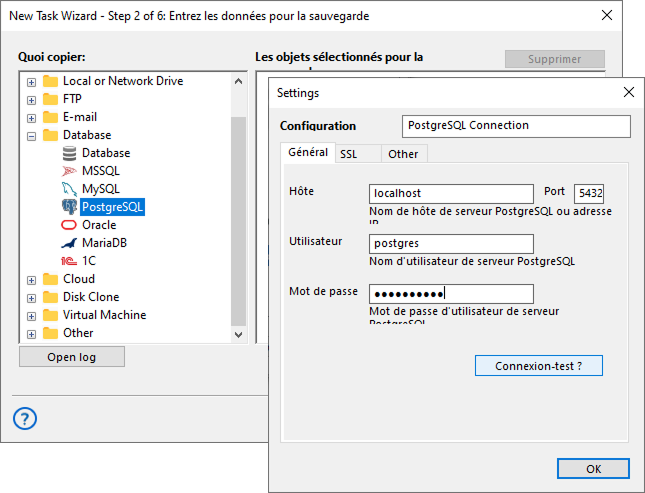Click the FTP folder icon

50,99
